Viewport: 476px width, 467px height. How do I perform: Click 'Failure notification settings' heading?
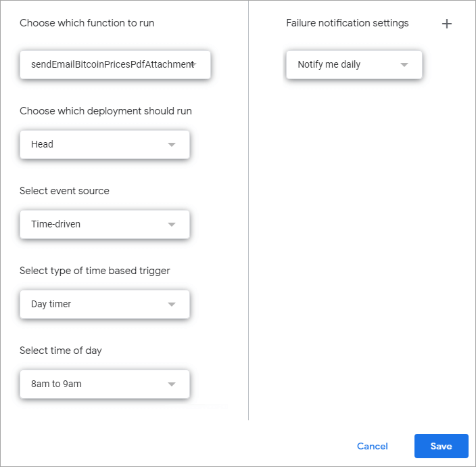click(348, 23)
